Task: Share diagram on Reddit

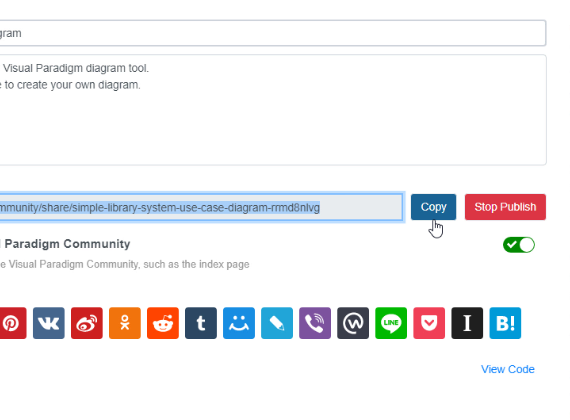Action: (x=163, y=323)
